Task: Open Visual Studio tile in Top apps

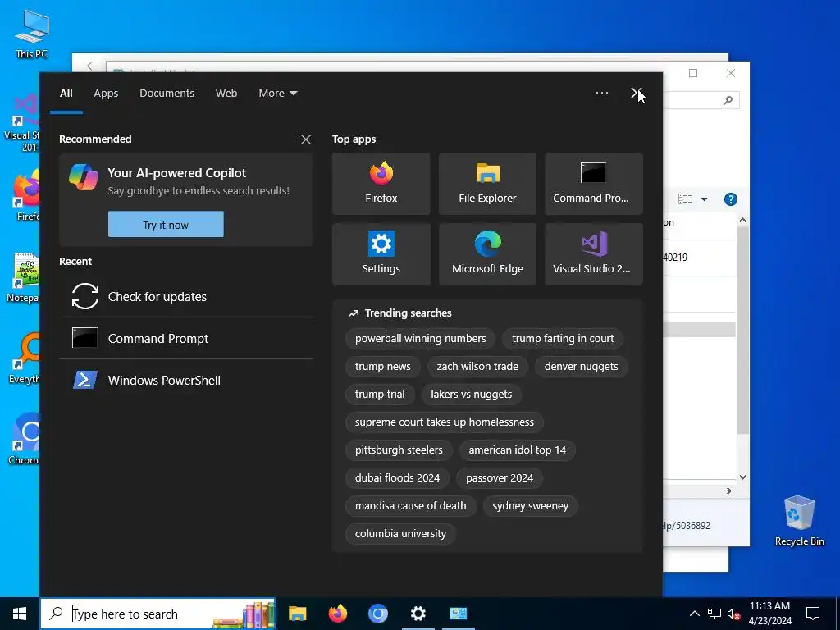Action: point(594,254)
